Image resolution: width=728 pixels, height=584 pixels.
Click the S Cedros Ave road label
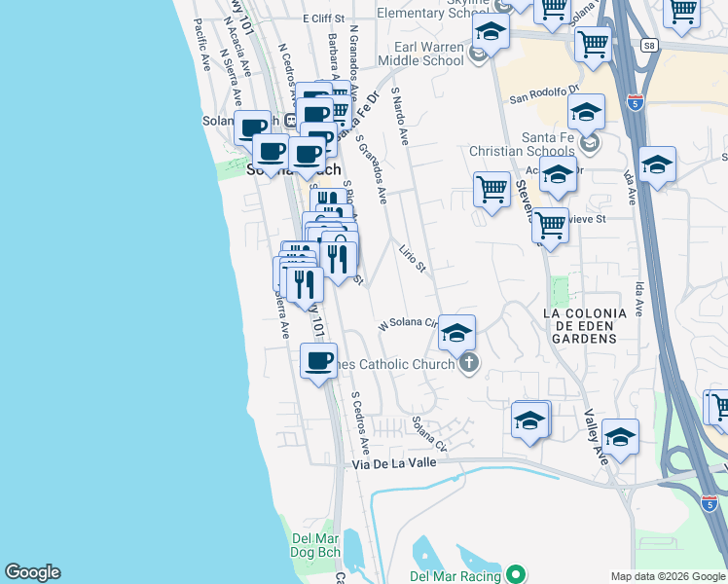coord(360,422)
